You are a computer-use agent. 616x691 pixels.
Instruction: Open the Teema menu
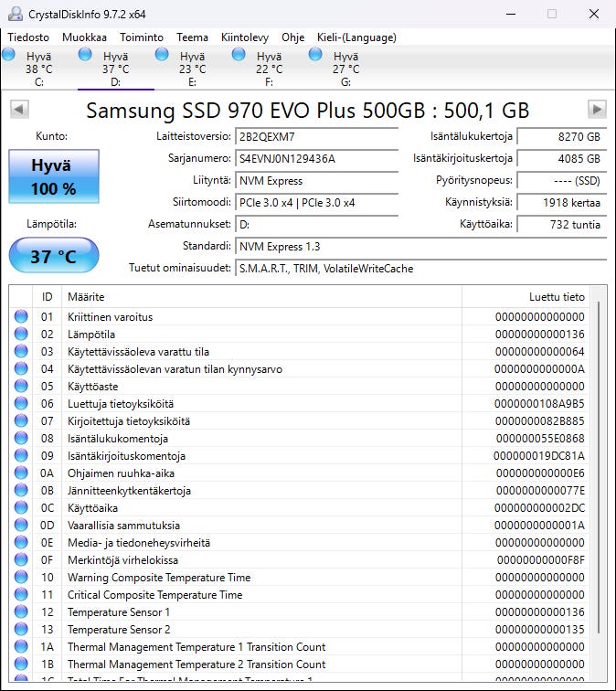coord(192,37)
